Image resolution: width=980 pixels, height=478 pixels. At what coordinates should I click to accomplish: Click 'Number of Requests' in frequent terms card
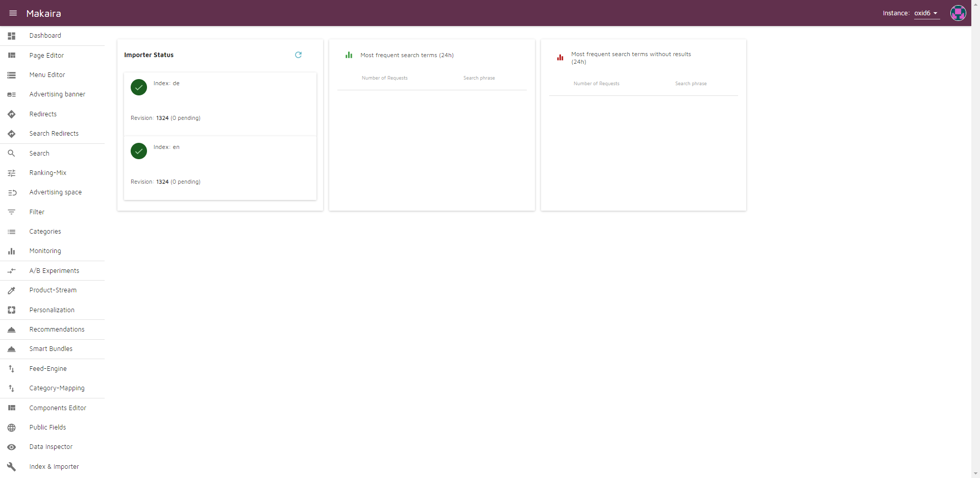[x=385, y=78]
